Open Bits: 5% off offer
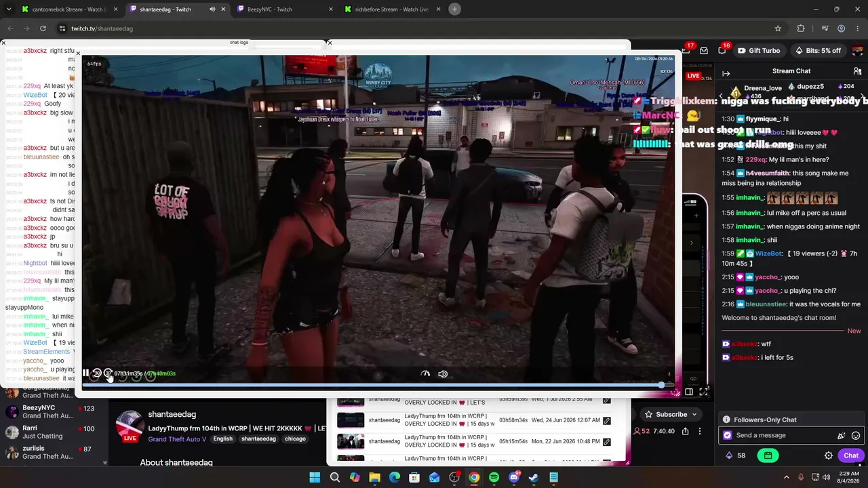This screenshot has width=868, height=488. click(x=818, y=50)
